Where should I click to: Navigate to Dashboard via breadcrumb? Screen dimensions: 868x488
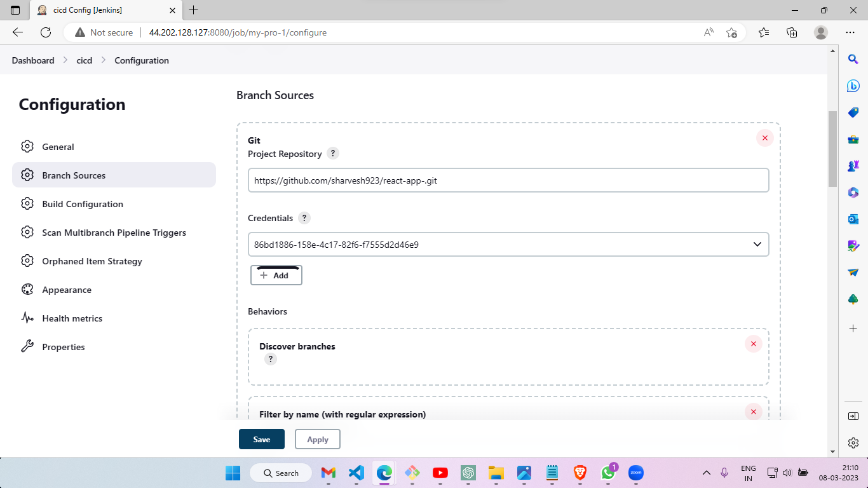[x=32, y=60]
